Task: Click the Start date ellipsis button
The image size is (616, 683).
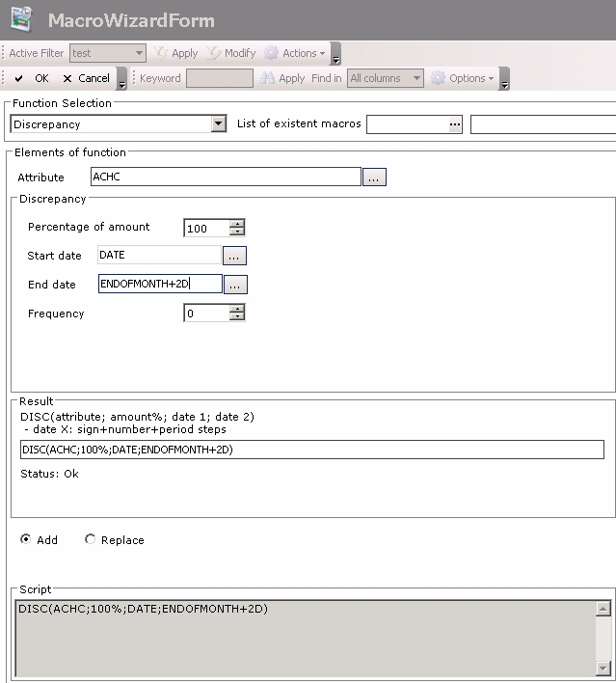Action: [234, 256]
